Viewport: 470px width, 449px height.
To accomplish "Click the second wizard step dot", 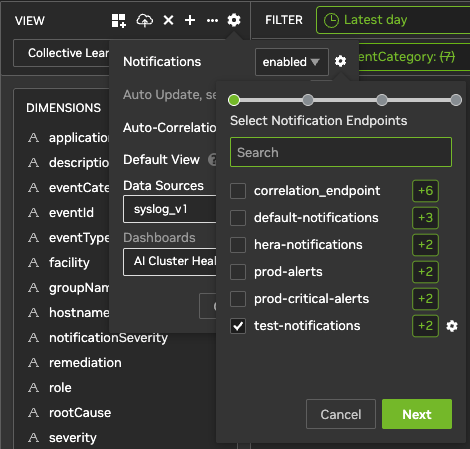I will [x=308, y=100].
